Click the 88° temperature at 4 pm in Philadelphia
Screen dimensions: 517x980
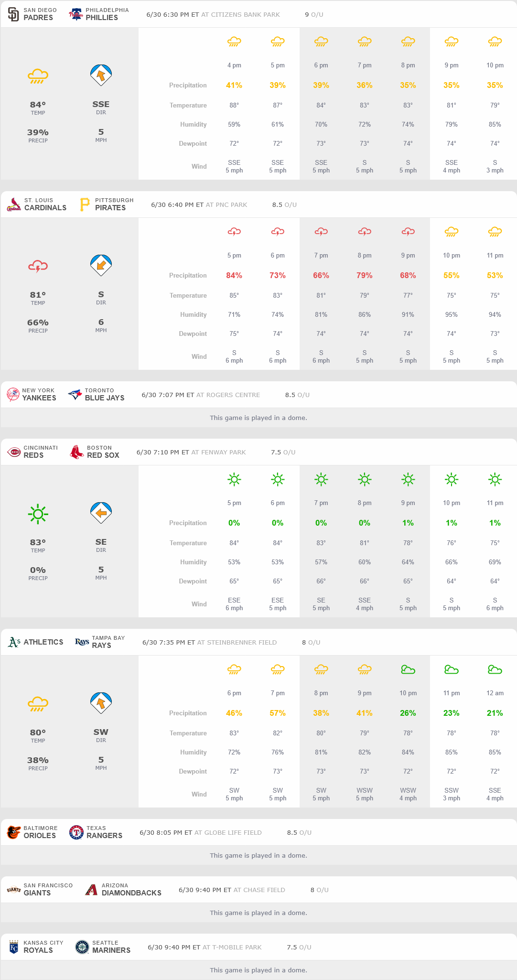point(234,106)
